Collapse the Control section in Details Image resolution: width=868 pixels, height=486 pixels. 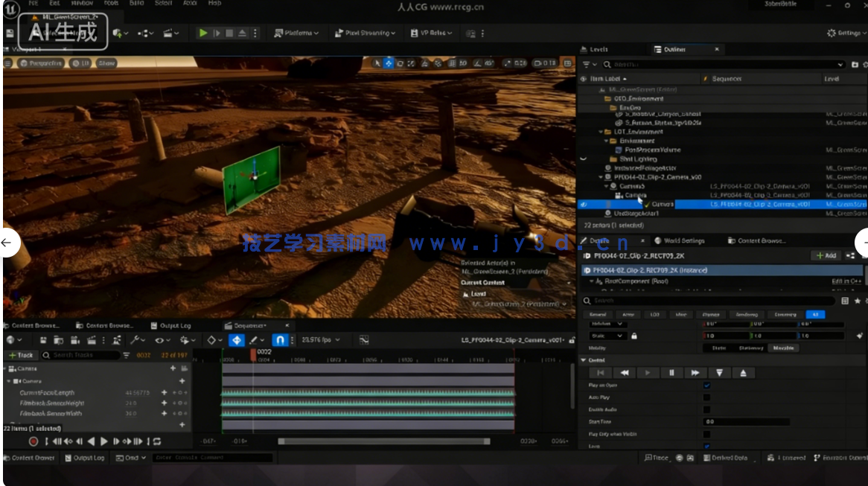[x=584, y=360]
